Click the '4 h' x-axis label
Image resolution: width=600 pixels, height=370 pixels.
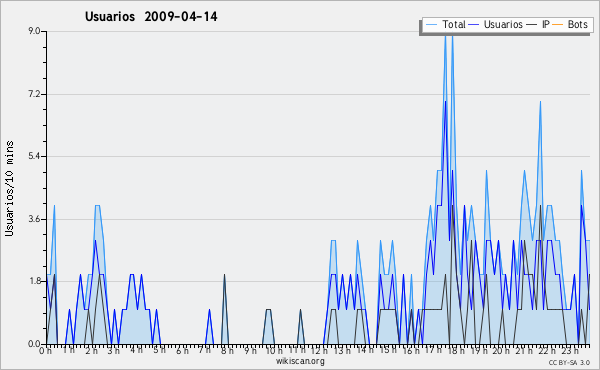pyautogui.click(x=136, y=350)
